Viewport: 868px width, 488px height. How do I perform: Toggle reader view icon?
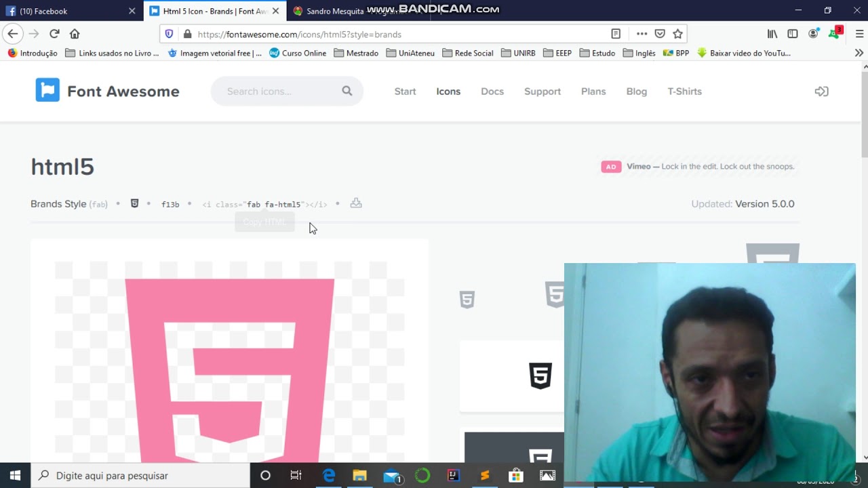click(x=616, y=34)
